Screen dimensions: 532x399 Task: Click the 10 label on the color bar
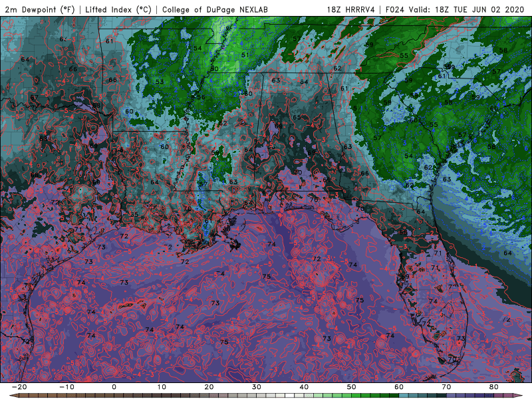pyautogui.click(x=162, y=387)
